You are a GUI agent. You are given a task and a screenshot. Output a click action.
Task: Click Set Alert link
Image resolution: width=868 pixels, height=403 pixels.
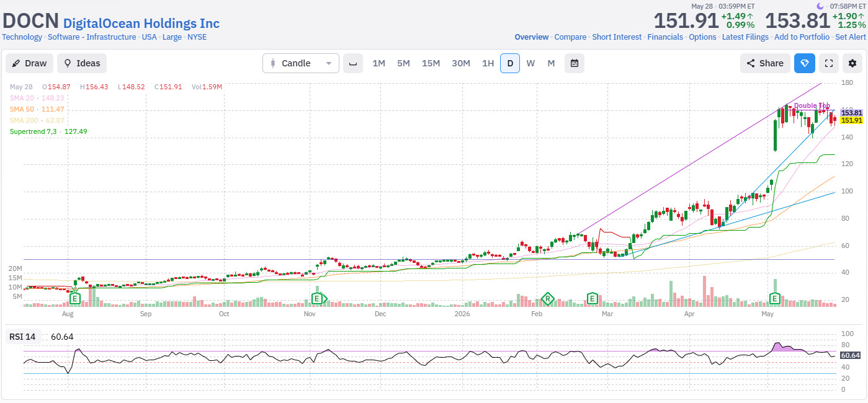(x=850, y=37)
